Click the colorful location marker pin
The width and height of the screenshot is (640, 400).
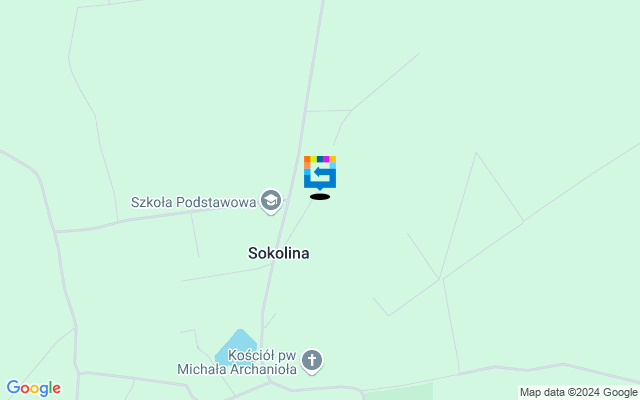pos(320,173)
